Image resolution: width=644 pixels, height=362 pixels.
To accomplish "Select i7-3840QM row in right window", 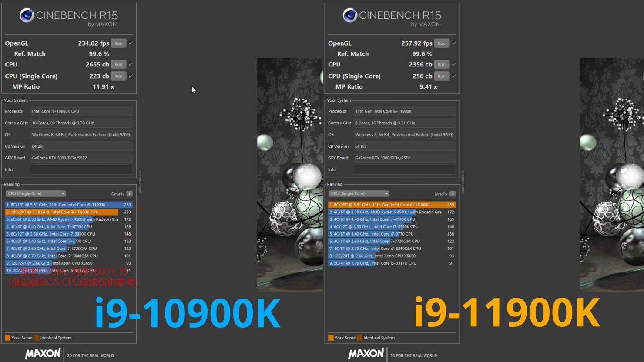I will 392,249.
